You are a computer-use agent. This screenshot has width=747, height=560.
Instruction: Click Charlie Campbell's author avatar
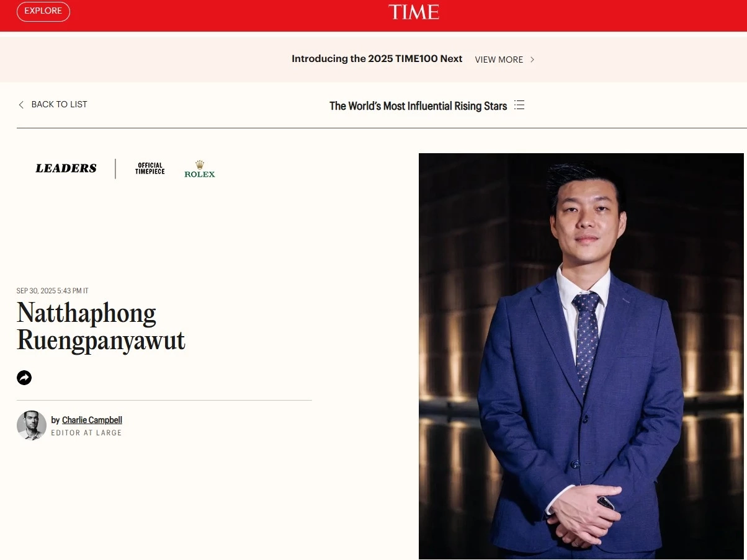(x=32, y=425)
